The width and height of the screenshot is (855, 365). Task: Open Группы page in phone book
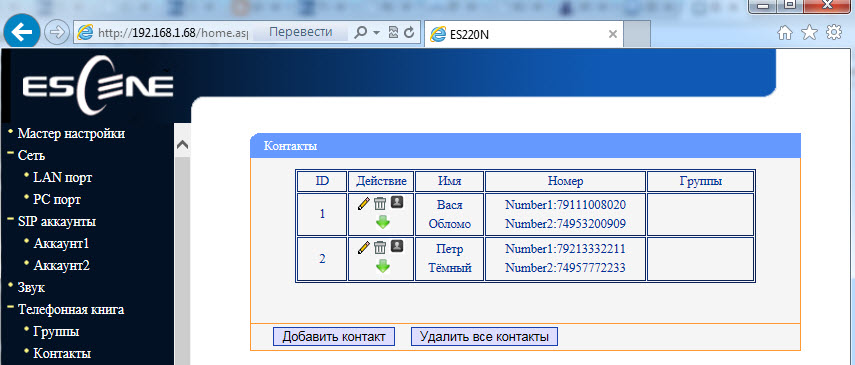coord(56,331)
